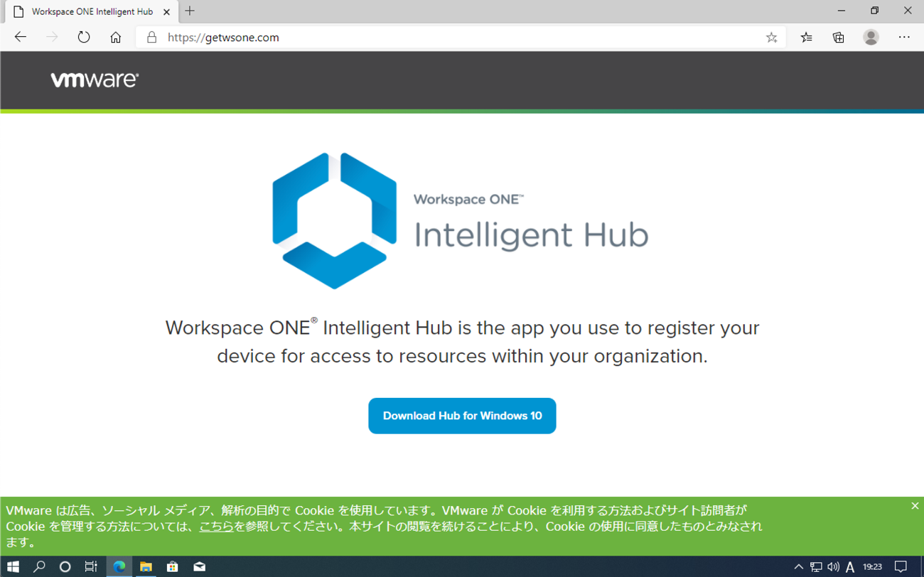
Task: Click the Edge taskbar icon
Action: 119,566
